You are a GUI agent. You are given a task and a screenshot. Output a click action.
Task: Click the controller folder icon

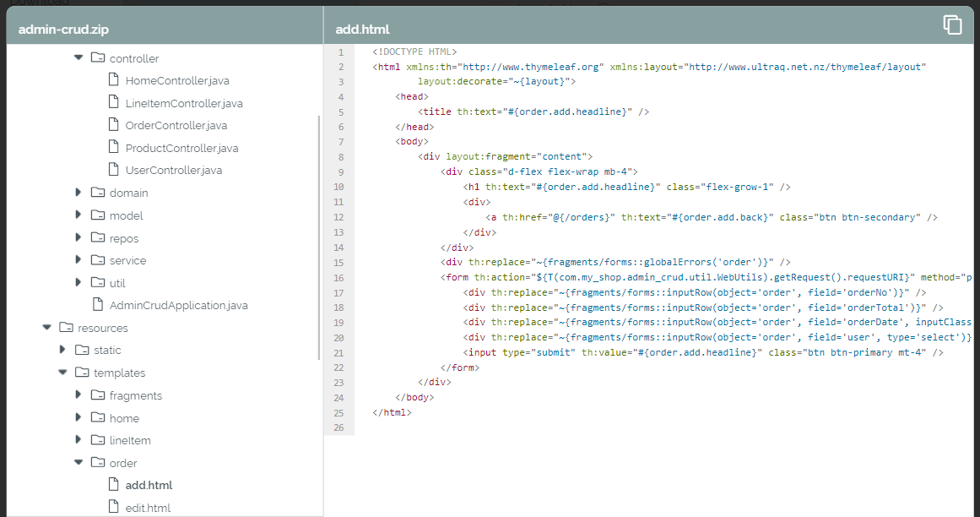coord(98,57)
